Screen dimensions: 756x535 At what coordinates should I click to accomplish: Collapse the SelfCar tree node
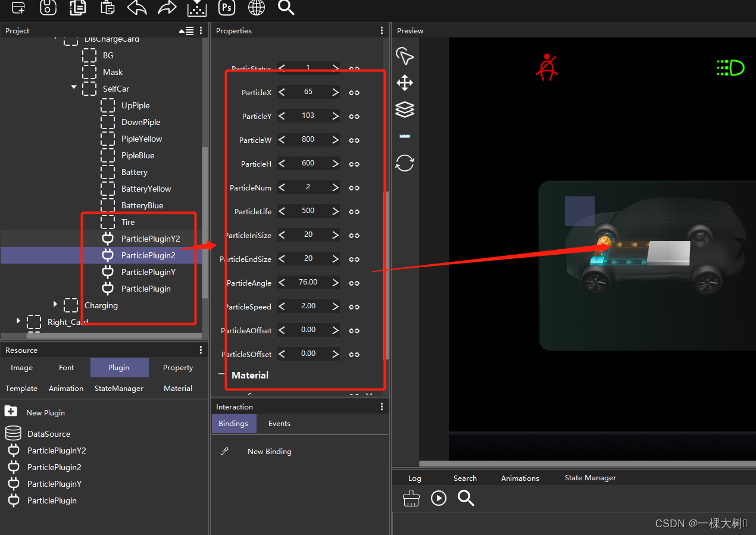click(x=73, y=86)
